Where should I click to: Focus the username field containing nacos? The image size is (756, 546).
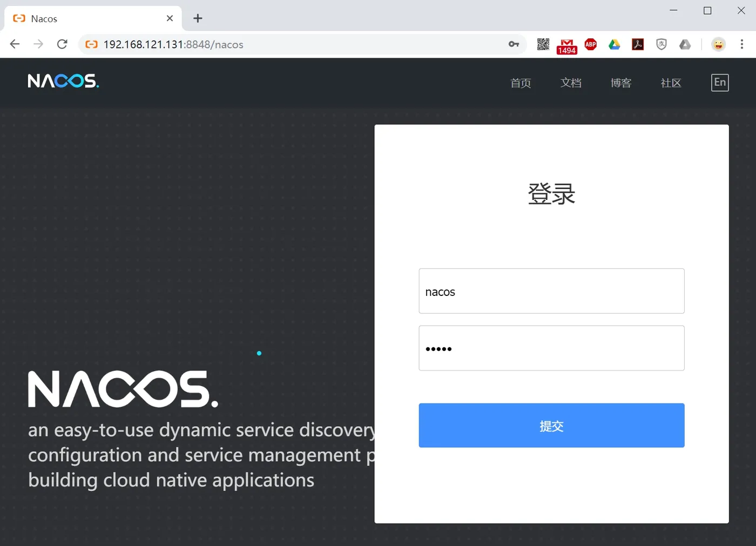point(551,291)
